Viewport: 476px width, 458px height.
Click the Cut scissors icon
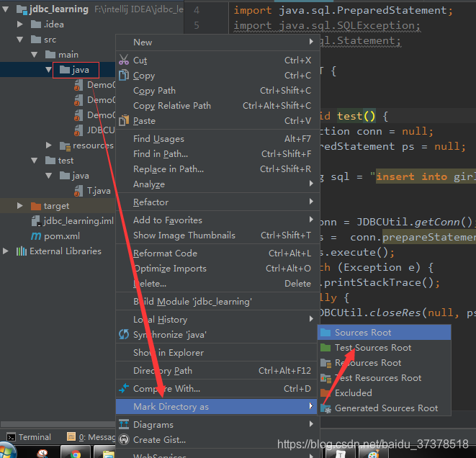(124, 60)
